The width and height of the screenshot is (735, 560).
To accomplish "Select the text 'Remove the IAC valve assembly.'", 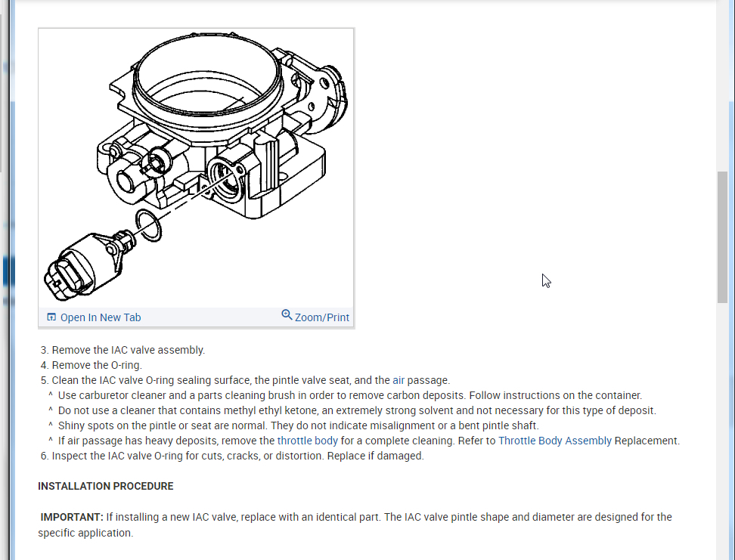I will pyautogui.click(x=129, y=350).
